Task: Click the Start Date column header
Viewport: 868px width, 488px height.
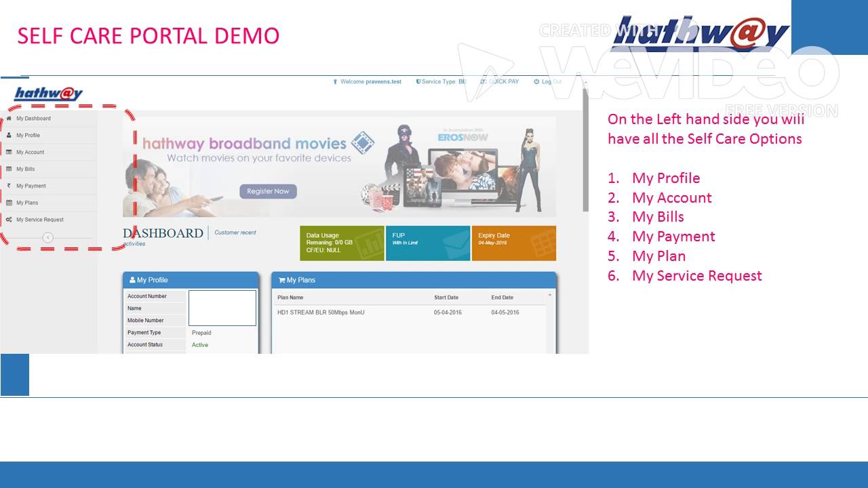Action: point(446,298)
